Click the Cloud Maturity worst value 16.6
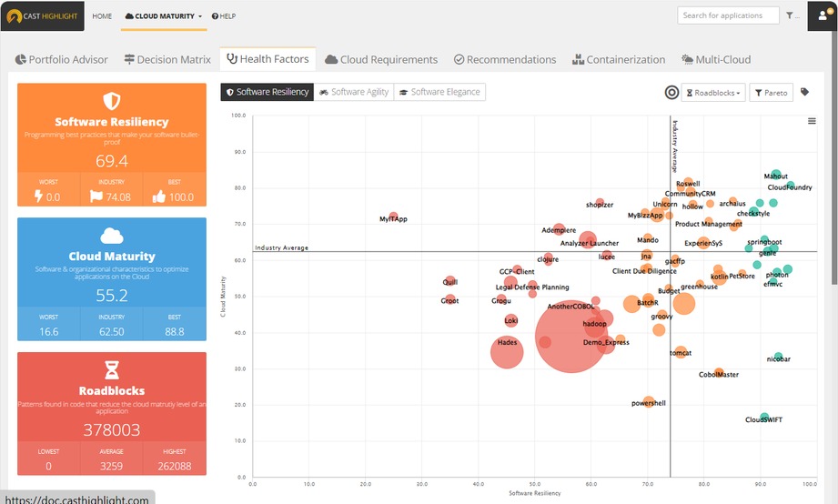838x504 pixels. [48, 331]
